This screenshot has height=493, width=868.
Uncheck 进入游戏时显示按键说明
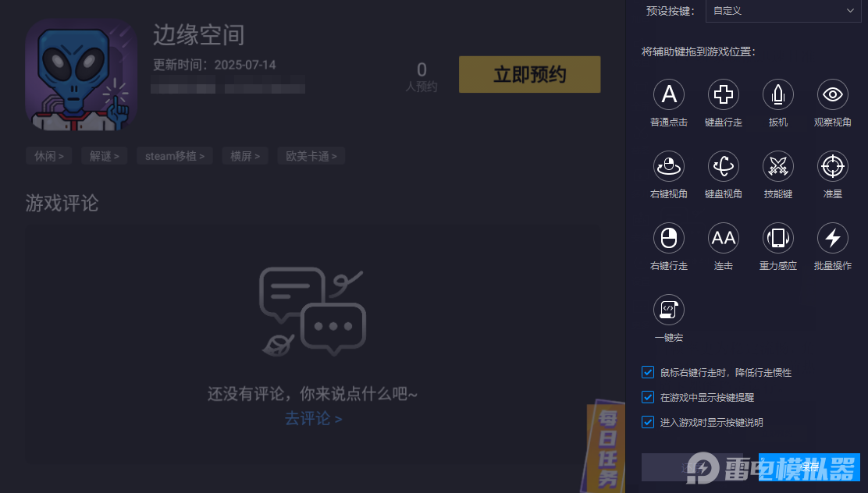647,422
